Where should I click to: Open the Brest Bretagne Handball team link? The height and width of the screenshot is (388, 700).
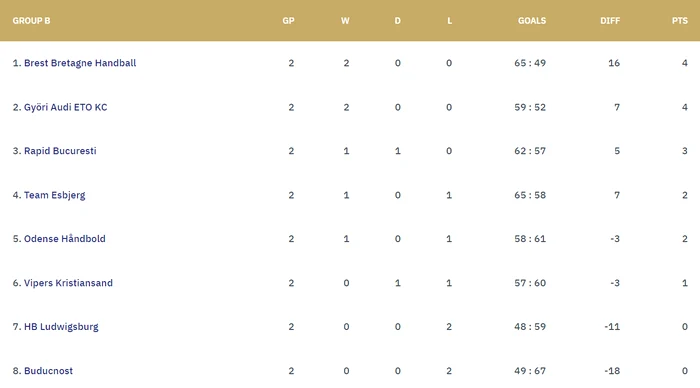click(80, 63)
